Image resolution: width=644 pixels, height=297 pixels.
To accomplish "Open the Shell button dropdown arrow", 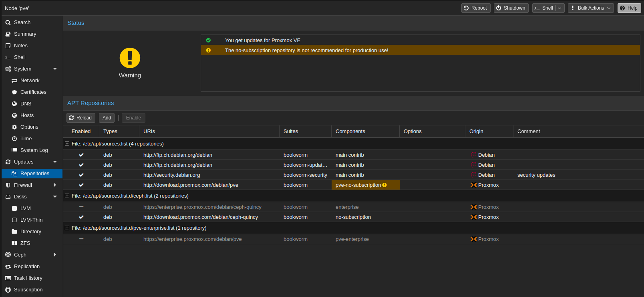I will coord(560,8).
